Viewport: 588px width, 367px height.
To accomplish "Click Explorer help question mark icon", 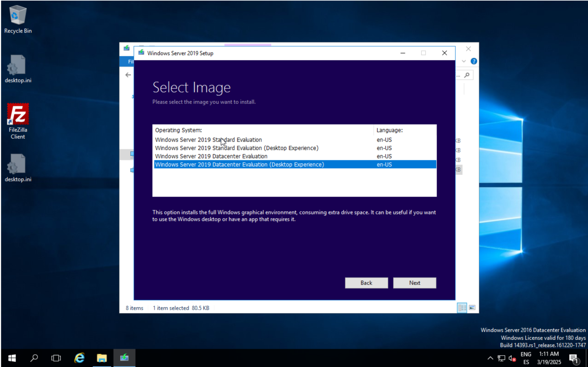I will click(x=474, y=61).
